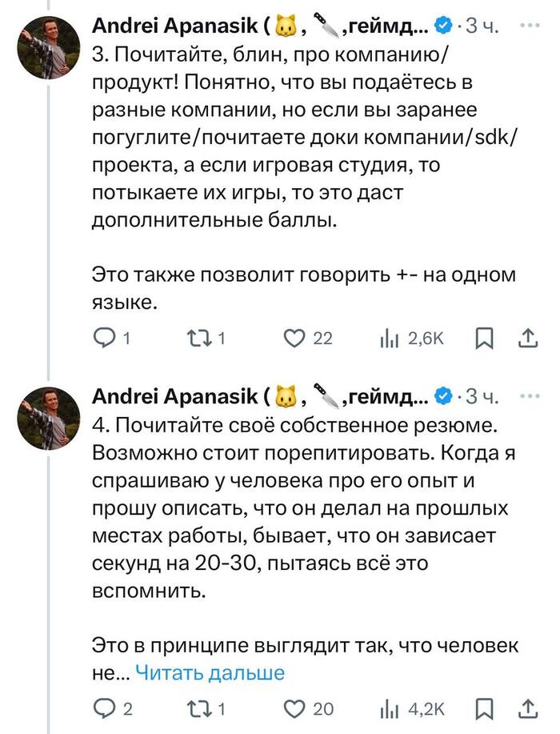560x734 pixels.
Task: Click the verified badge on first tweet
Action: click(x=442, y=27)
